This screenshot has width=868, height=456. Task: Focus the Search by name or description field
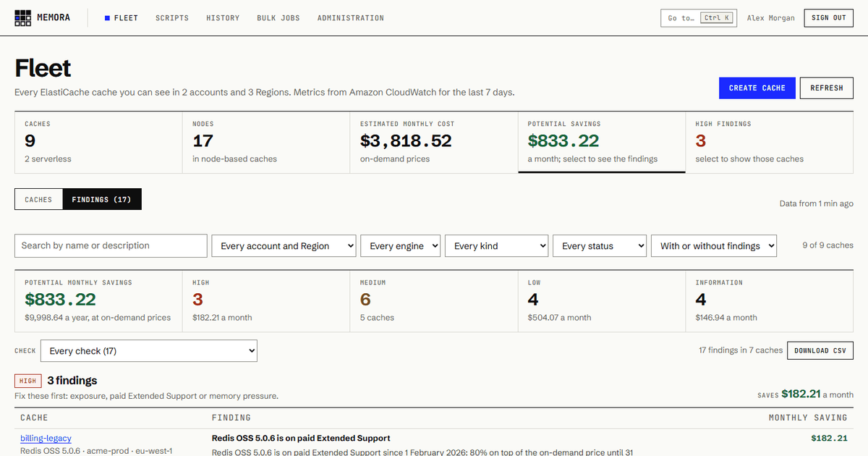[x=111, y=245]
